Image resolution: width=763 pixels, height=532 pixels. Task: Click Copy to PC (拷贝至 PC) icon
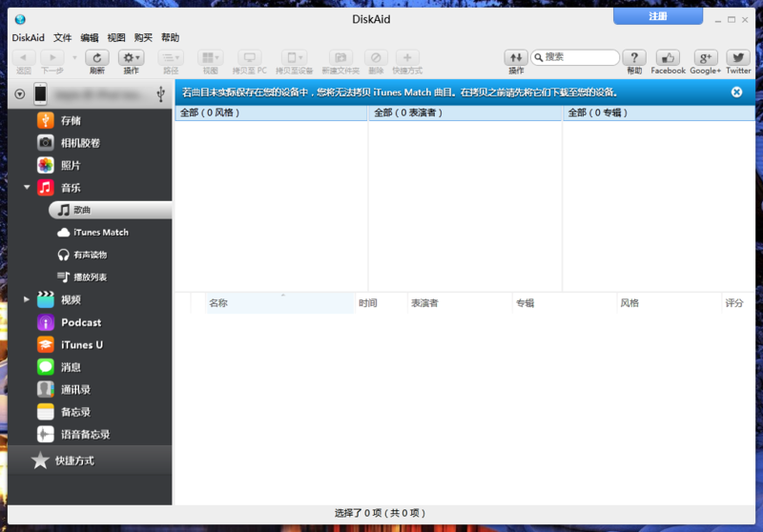tap(250, 57)
